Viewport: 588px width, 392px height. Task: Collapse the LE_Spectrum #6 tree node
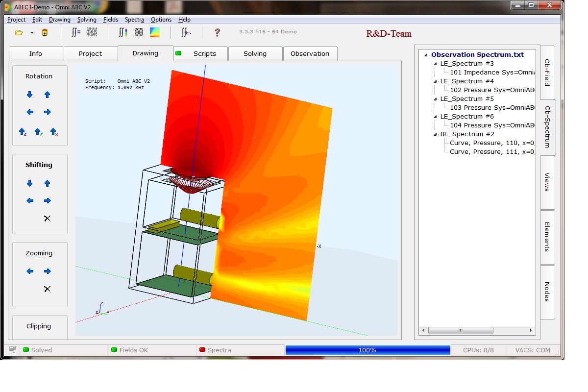(435, 117)
